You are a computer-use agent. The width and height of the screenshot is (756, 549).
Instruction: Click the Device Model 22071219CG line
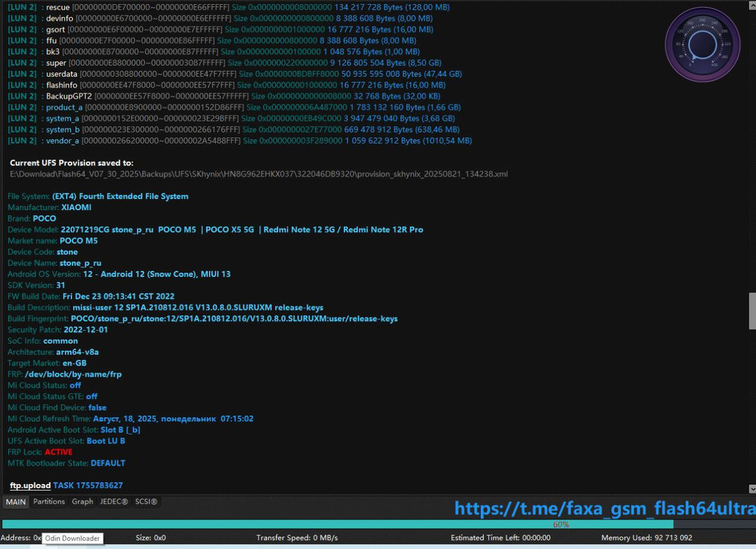point(216,229)
